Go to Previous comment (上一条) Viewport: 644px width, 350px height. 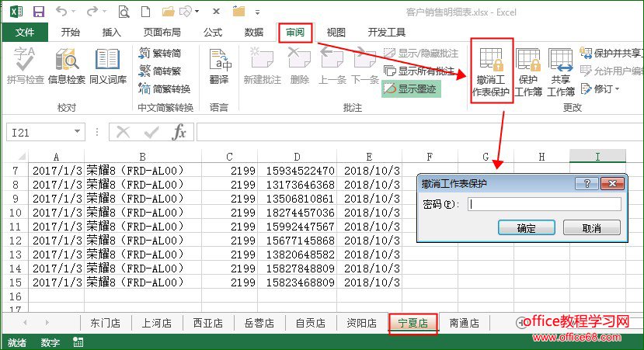332,65
